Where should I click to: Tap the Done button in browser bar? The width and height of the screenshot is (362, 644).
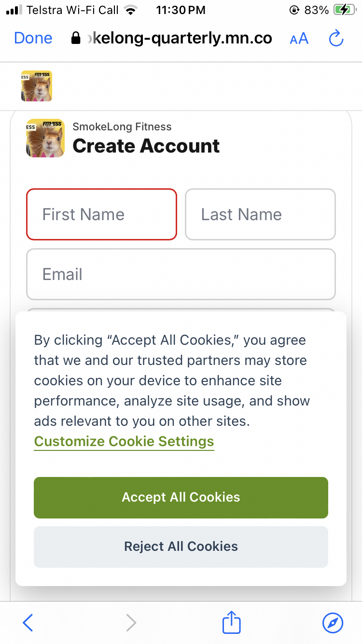[x=33, y=38]
